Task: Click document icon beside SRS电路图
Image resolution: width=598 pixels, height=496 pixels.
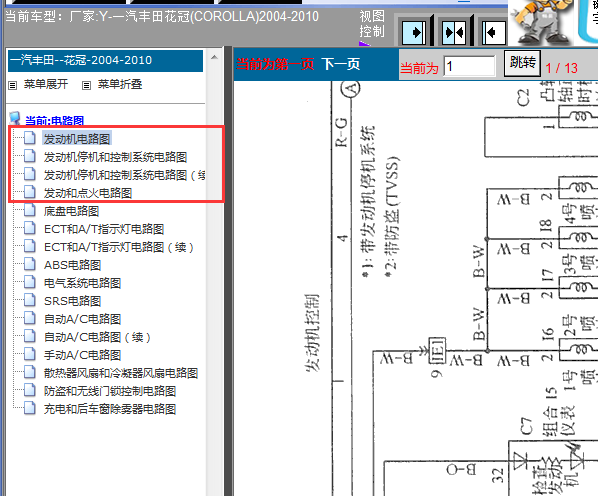Action: tap(30, 300)
